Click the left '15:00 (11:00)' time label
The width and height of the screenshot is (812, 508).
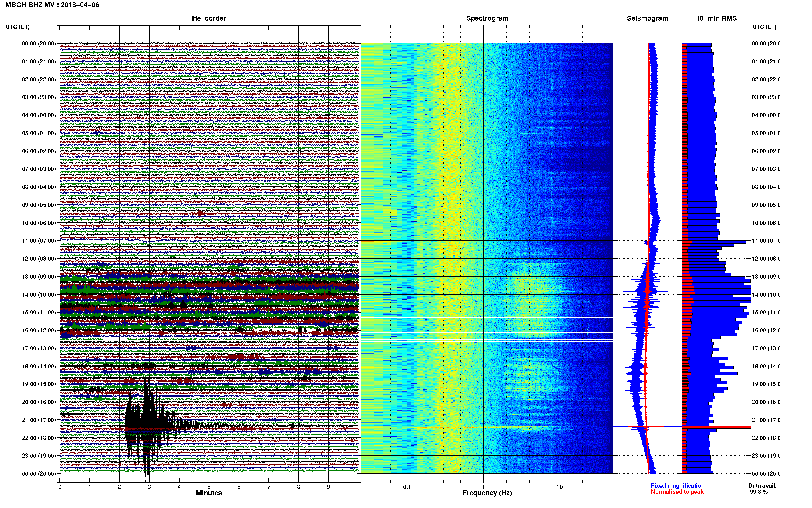coord(39,313)
